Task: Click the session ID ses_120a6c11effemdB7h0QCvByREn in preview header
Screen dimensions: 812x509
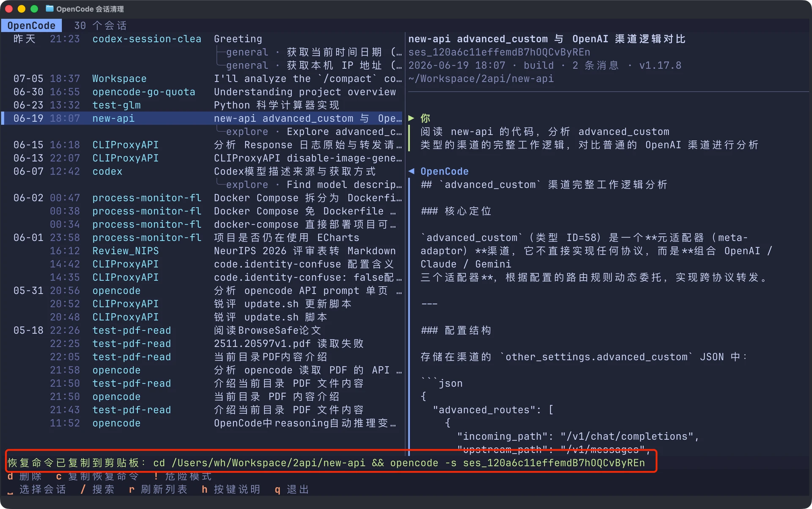Action: pyautogui.click(x=499, y=52)
